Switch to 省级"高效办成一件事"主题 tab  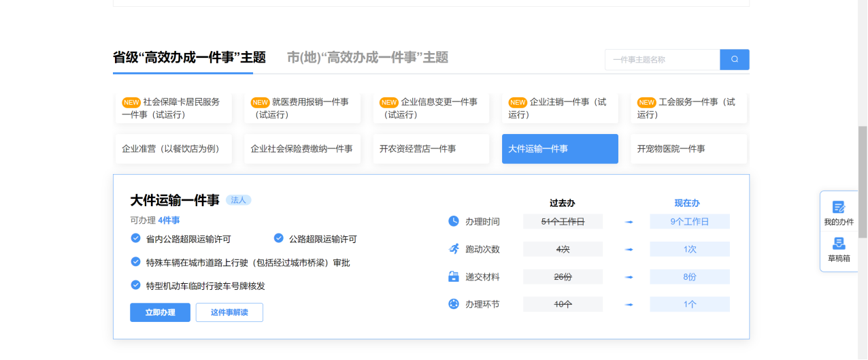[189, 58]
